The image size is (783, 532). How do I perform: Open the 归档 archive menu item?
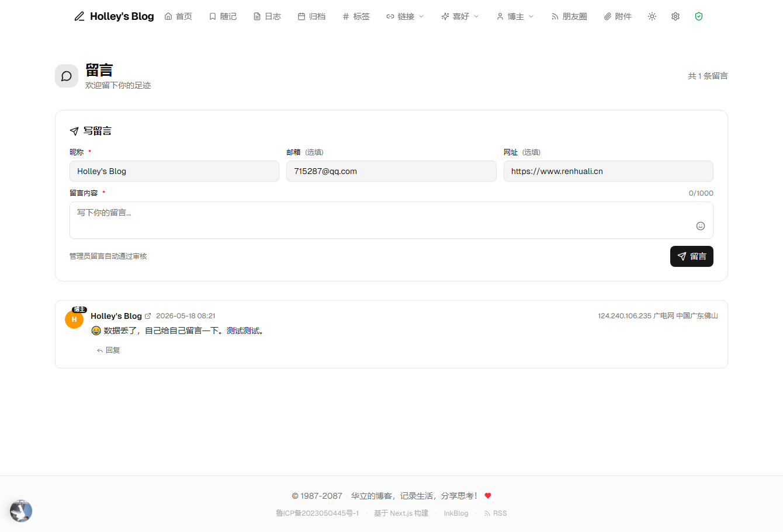click(311, 16)
